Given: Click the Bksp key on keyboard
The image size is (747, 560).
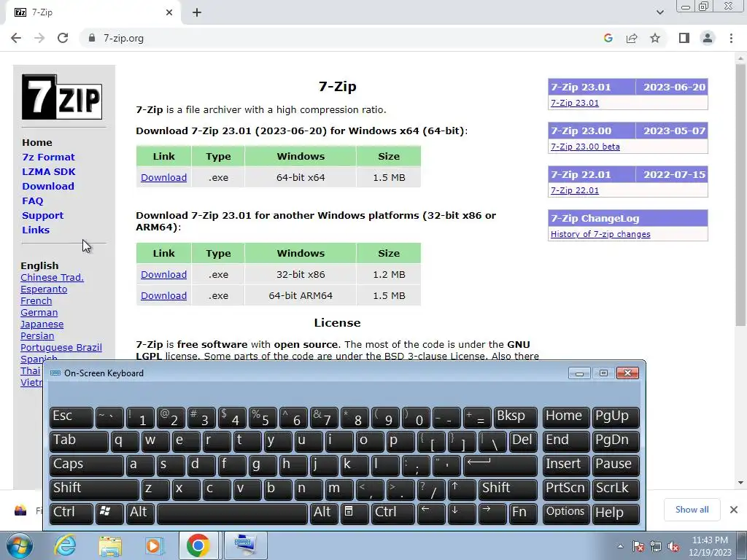Looking at the screenshot, I should pyautogui.click(x=516, y=417).
